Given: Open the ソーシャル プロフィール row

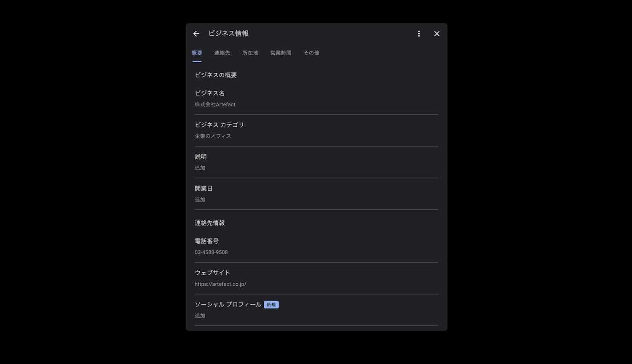Looking at the screenshot, I should pyautogui.click(x=316, y=310).
